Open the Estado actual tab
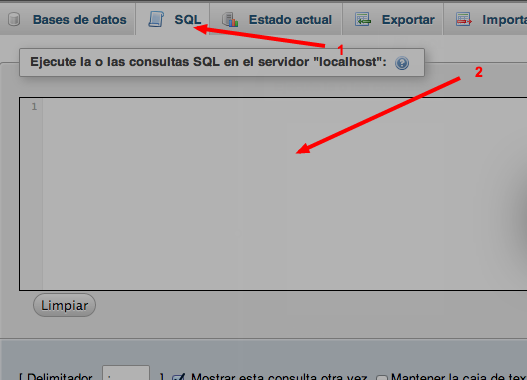 (x=276, y=19)
